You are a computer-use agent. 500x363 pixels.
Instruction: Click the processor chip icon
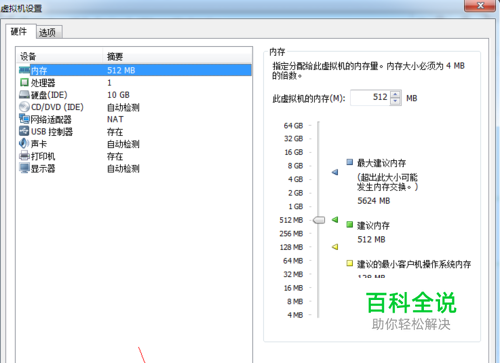[x=24, y=82]
